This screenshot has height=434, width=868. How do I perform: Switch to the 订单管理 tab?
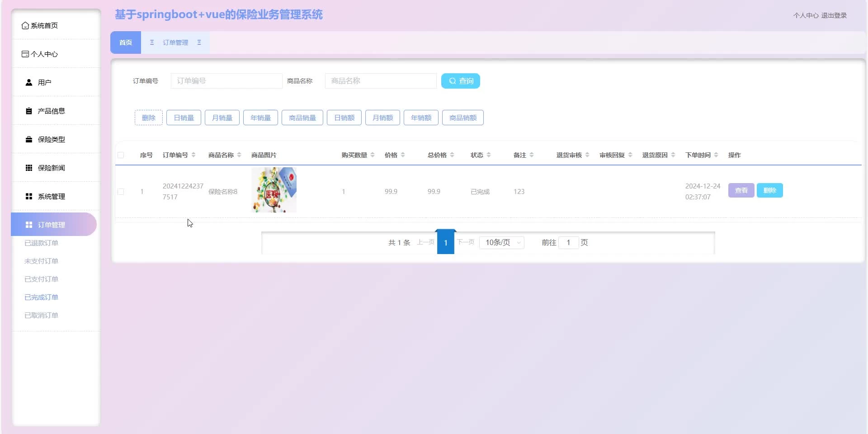pyautogui.click(x=175, y=42)
